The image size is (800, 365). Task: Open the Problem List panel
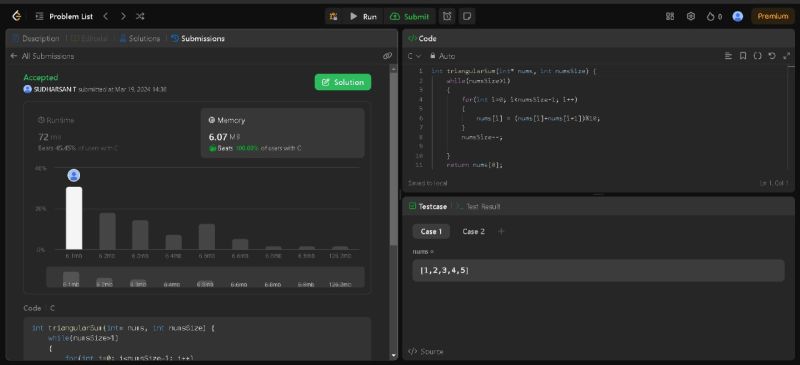tap(64, 16)
